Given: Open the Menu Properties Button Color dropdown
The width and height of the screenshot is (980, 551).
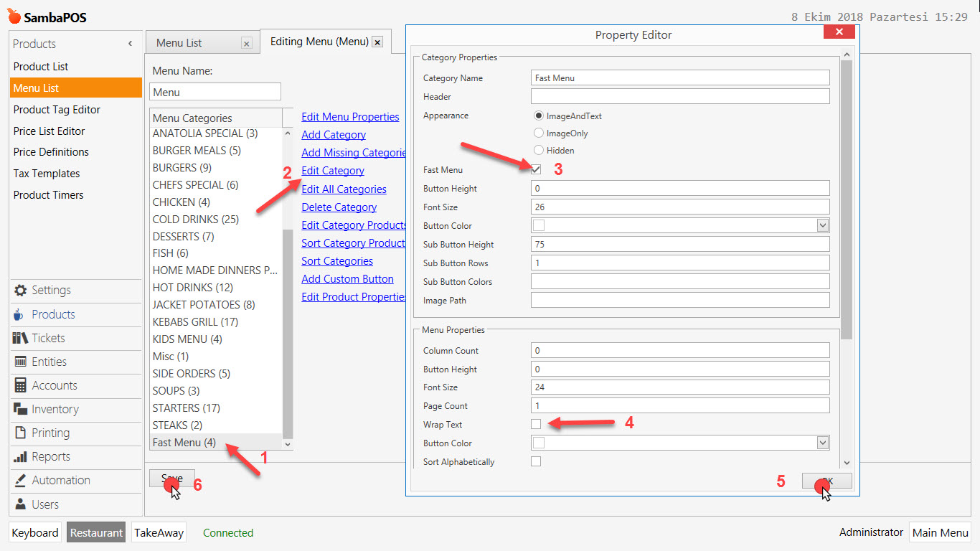Looking at the screenshot, I should [x=823, y=443].
